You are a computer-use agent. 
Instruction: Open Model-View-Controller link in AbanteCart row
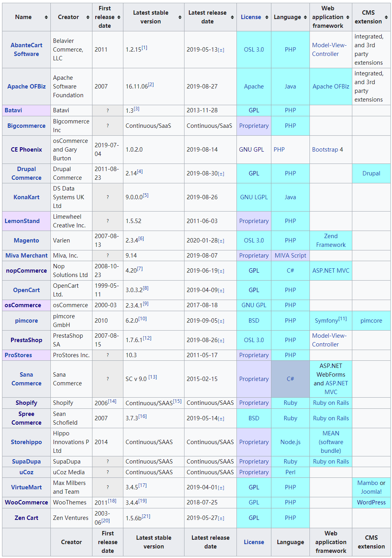(x=329, y=50)
